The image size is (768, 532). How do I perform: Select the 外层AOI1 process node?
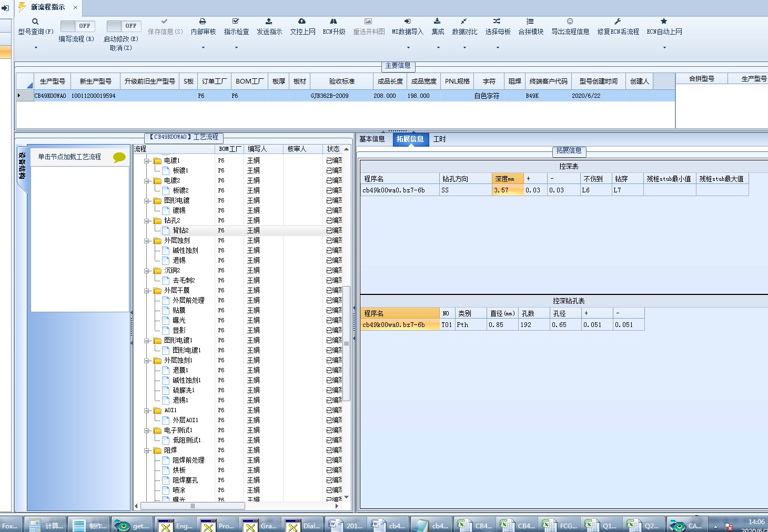[x=185, y=421]
